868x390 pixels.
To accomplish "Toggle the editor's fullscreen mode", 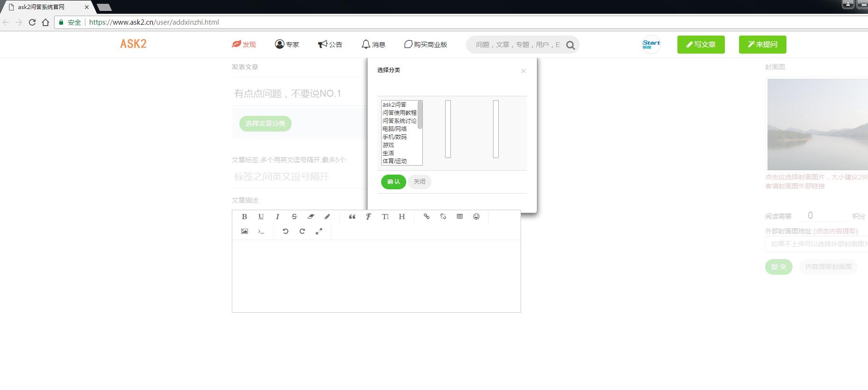I will (319, 231).
